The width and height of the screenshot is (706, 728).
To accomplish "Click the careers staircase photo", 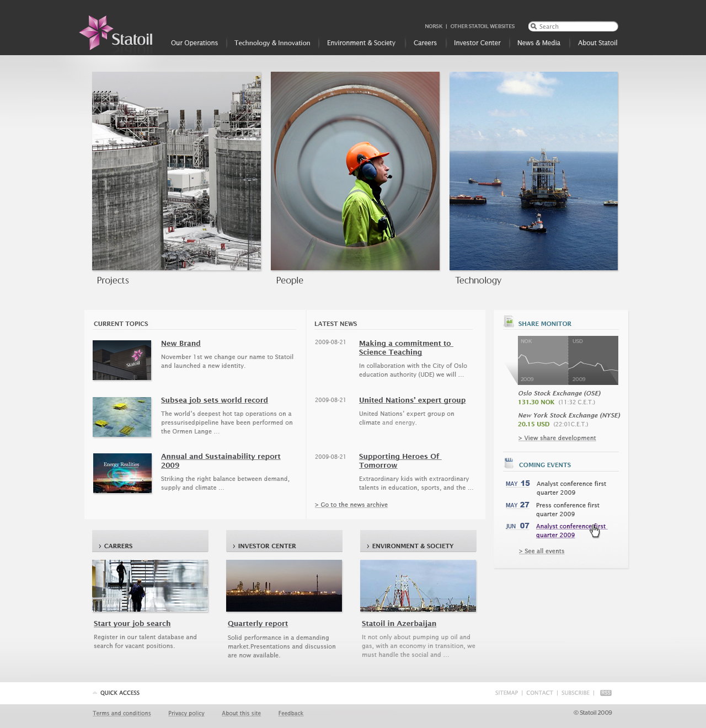I will (150, 586).
